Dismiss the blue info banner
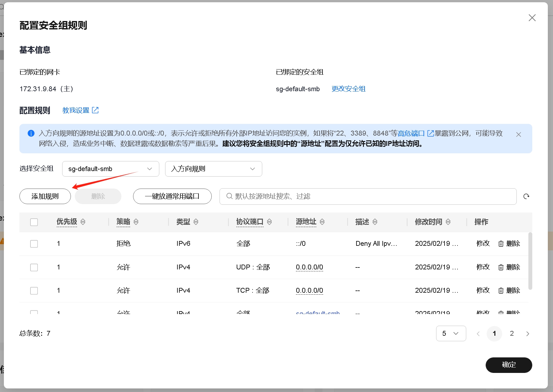Viewport: 553px width, 392px height. coord(518,135)
